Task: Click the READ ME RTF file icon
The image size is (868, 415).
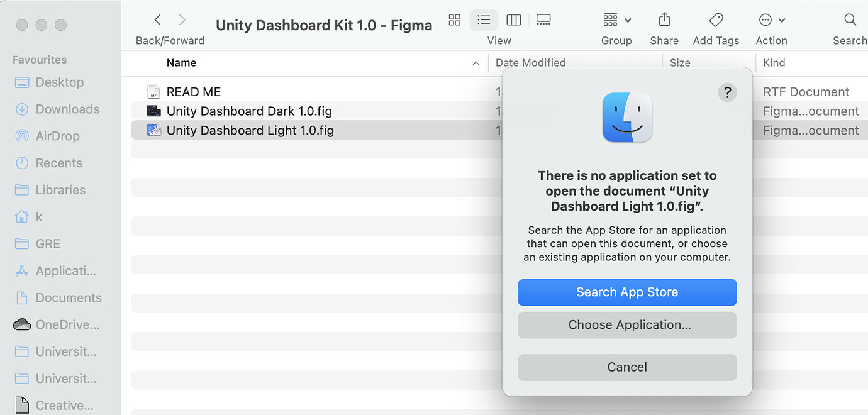Action: pyautogui.click(x=153, y=92)
